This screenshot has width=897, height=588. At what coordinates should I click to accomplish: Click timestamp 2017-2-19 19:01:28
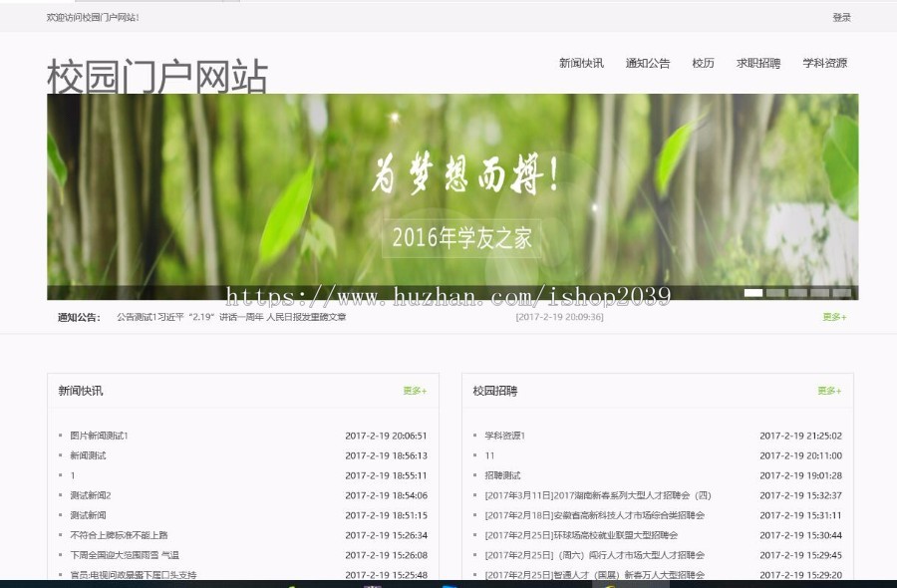click(801, 476)
